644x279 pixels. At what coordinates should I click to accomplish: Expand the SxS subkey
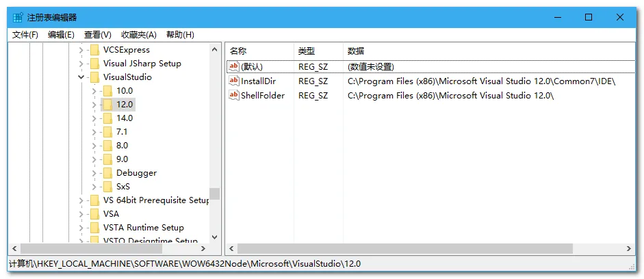coord(94,187)
